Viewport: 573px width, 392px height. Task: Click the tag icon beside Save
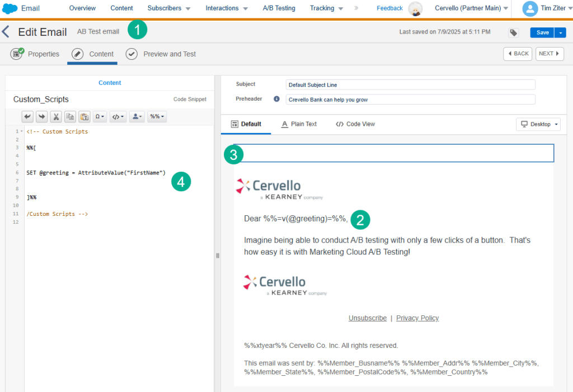pos(513,32)
